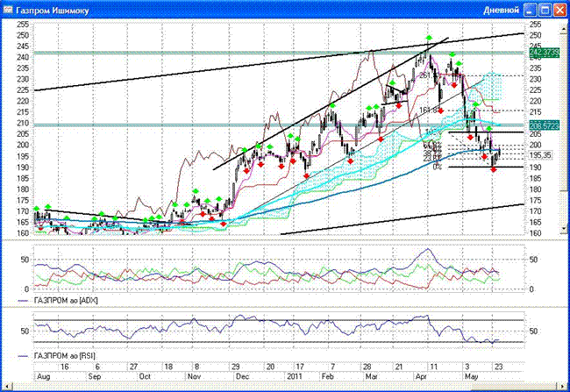Click the Nov month label on time axis
The width and height of the screenshot is (570, 392).
[x=194, y=376]
